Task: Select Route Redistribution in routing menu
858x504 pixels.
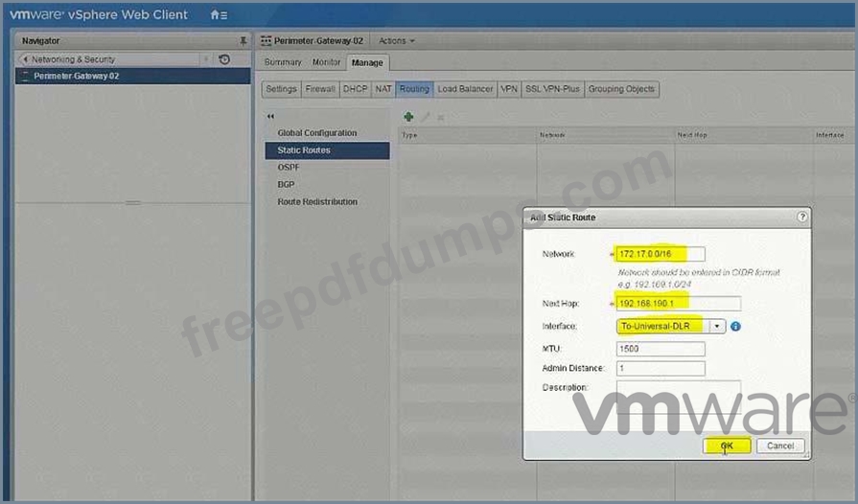Action: tap(317, 202)
